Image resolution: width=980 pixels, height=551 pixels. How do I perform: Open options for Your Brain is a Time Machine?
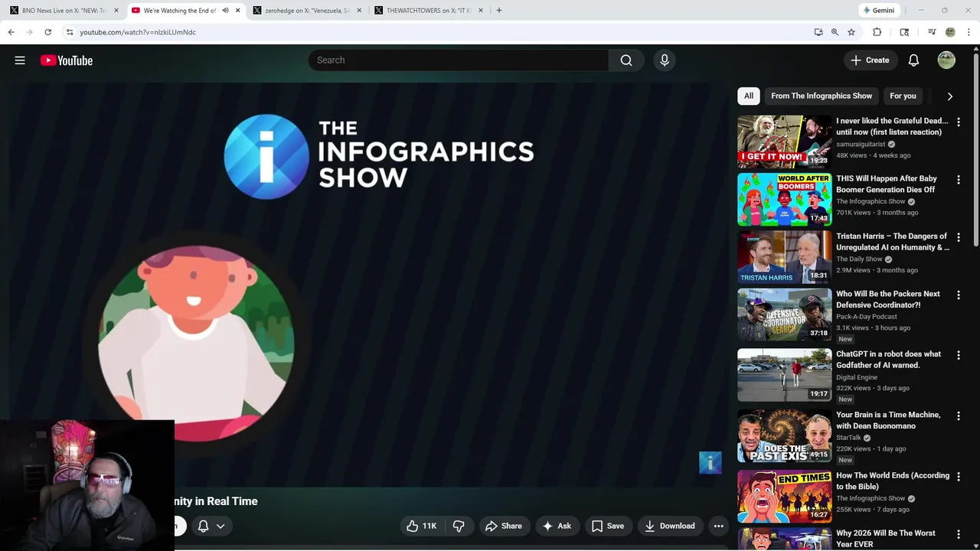coord(959,416)
